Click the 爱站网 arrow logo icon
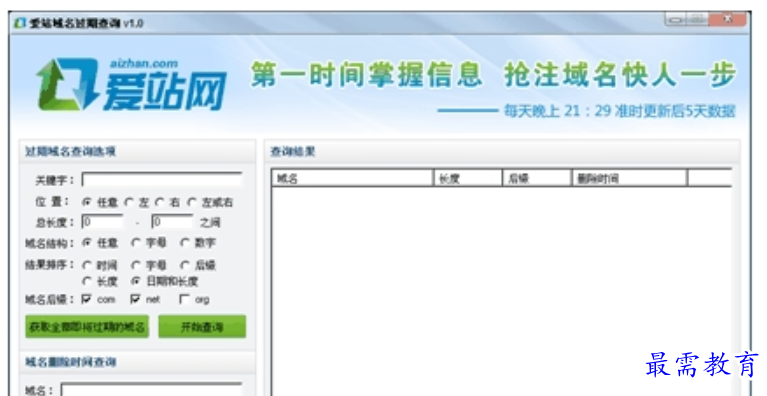 point(68,84)
